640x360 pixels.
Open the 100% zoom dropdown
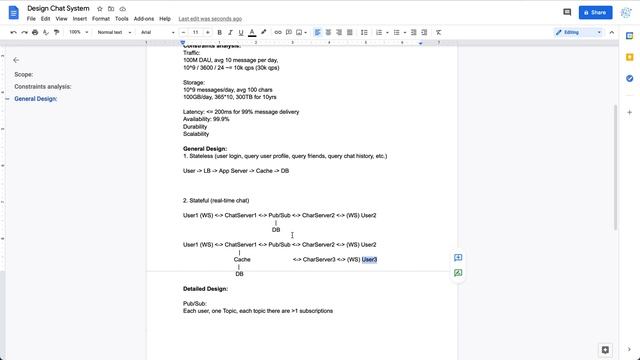click(78, 32)
